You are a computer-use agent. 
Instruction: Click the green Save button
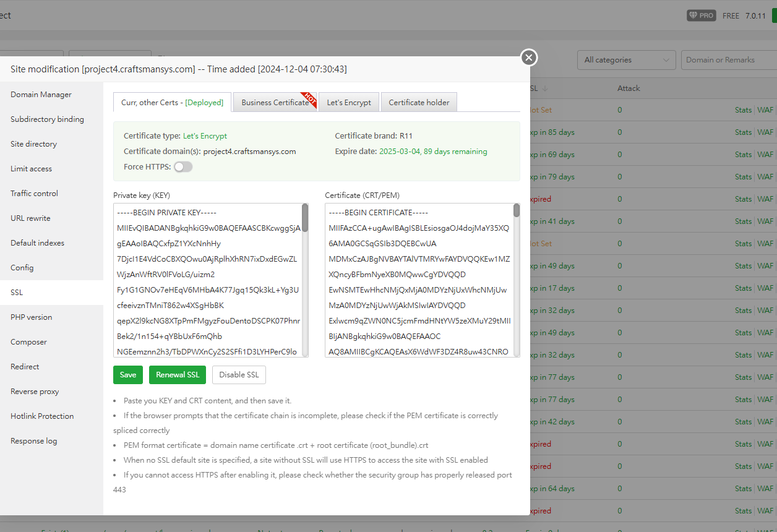[128, 375]
